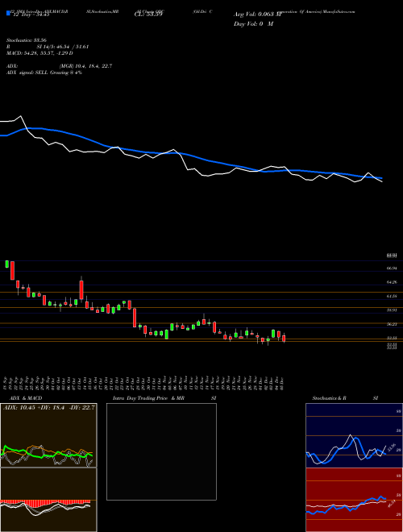Click the blue Stochastics mini chart
The width and height of the screenshot is (403, 532).
[354, 435]
